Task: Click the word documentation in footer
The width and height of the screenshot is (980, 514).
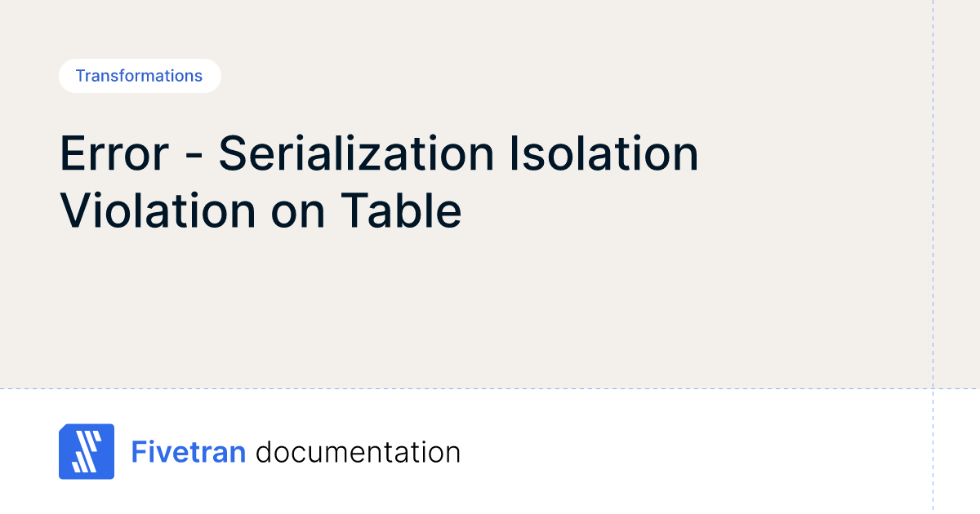Action: click(x=358, y=451)
